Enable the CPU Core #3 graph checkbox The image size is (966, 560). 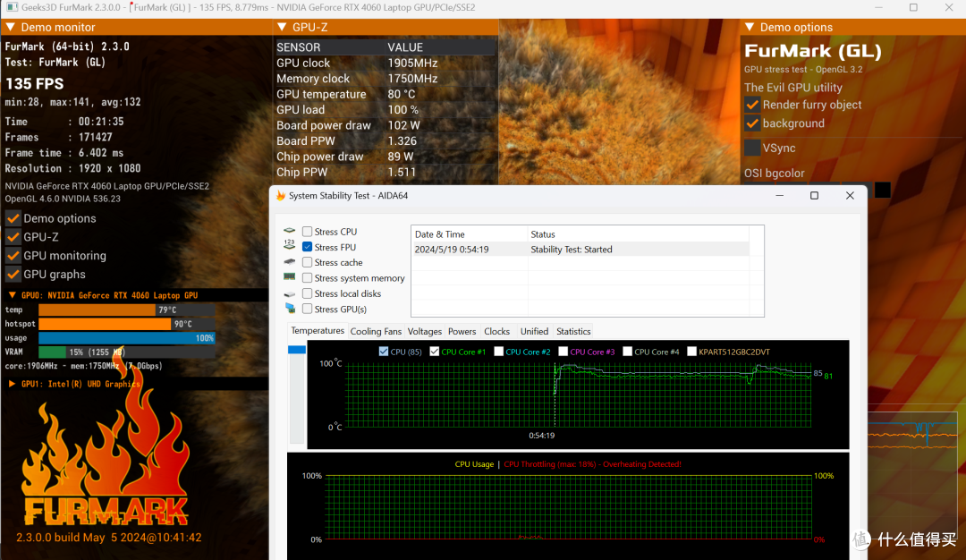pyautogui.click(x=563, y=352)
